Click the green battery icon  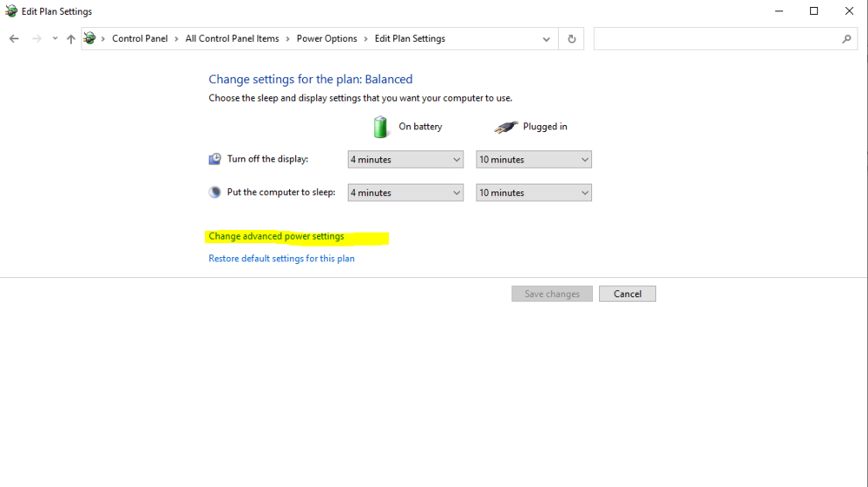381,127
